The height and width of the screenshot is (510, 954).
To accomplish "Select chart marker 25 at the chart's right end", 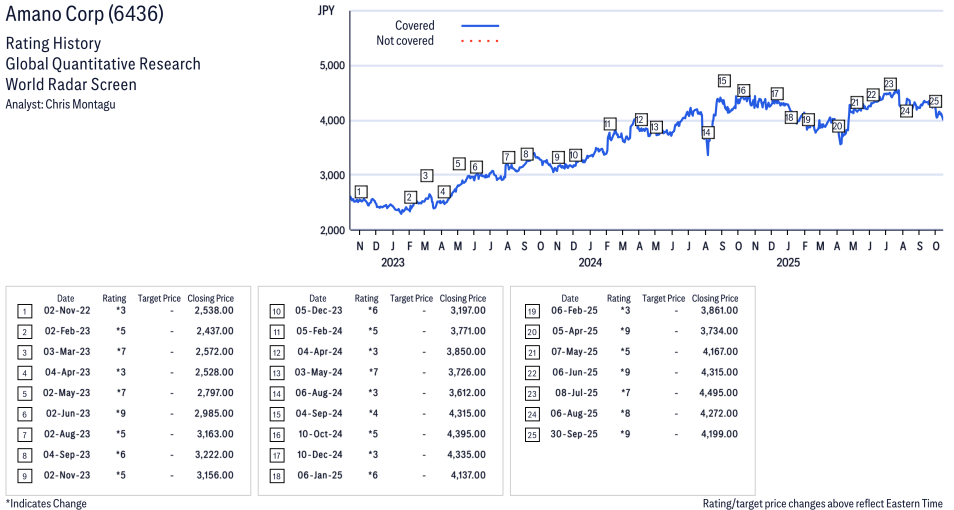I will (934, 101).
